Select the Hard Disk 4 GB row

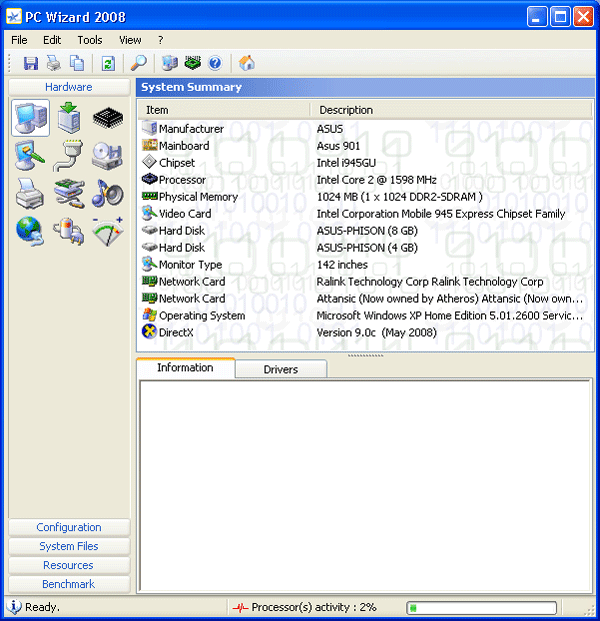[x=365, y=248]
